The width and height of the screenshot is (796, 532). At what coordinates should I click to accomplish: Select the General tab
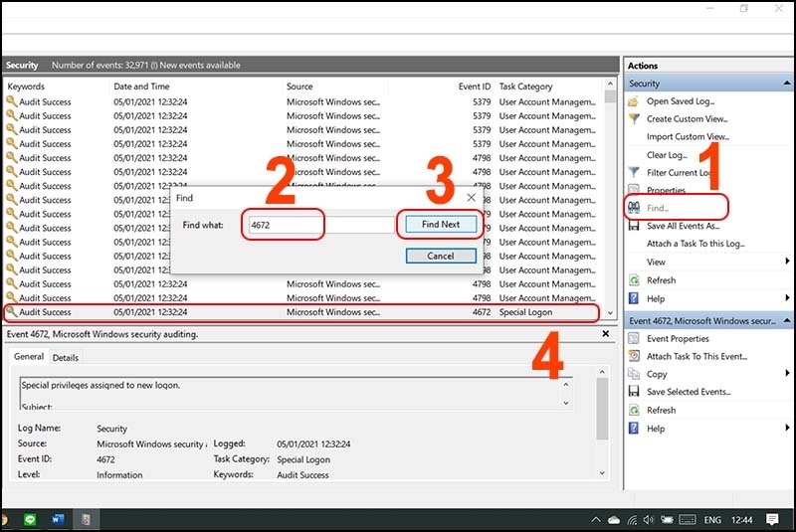[x=29, y=357]
